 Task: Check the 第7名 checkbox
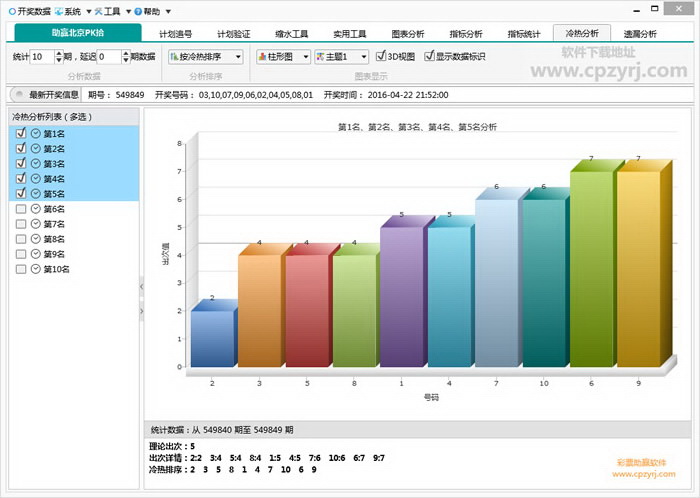pyautogui.click(x=21, y=224)
